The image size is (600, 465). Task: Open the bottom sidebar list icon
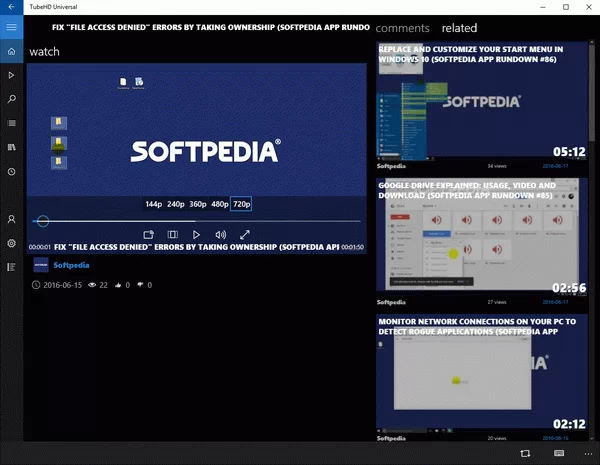coord(11,267)
